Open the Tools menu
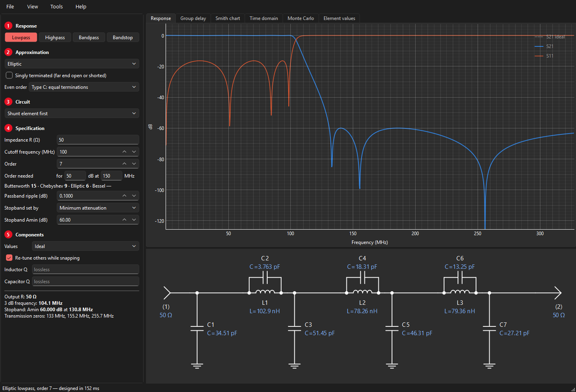Viewport: 576px width, 392px height. coord(56,6)
